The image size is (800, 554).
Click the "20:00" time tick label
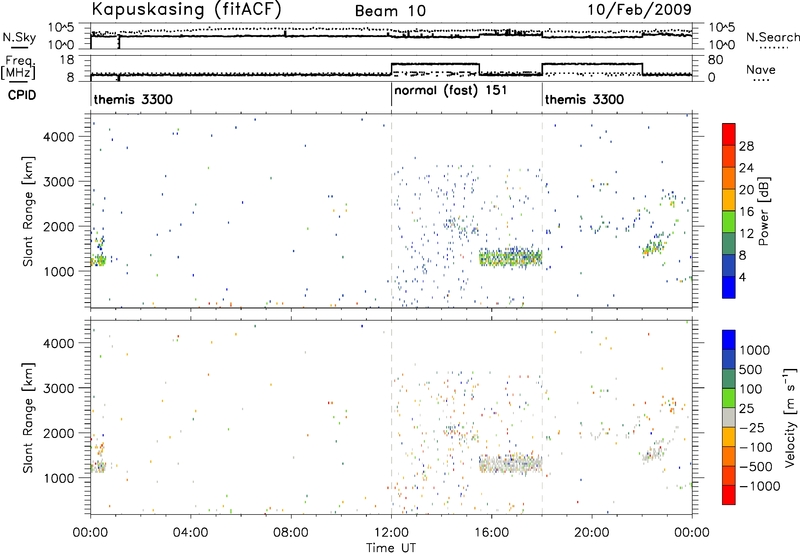[x=592, y=533]
